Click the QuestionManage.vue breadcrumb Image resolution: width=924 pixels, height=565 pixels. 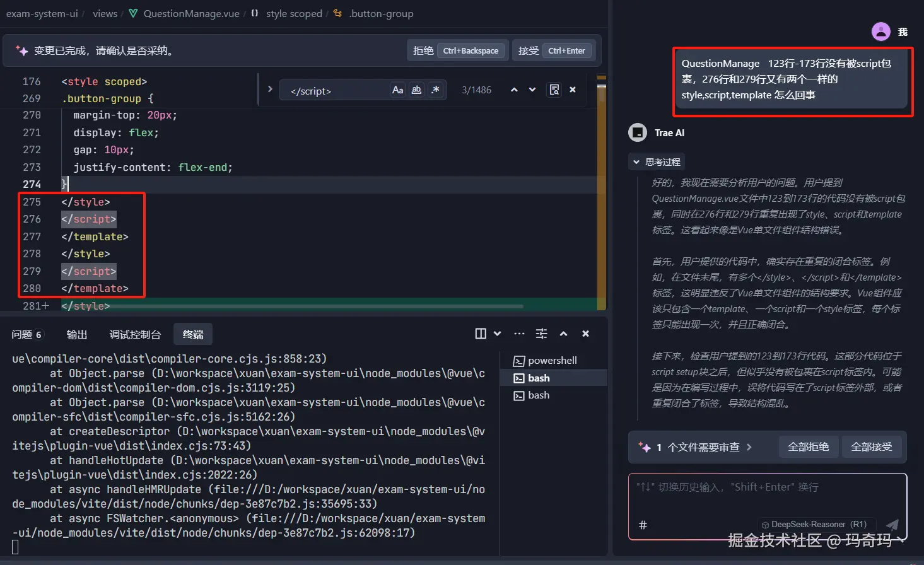(x=191, y=13)
